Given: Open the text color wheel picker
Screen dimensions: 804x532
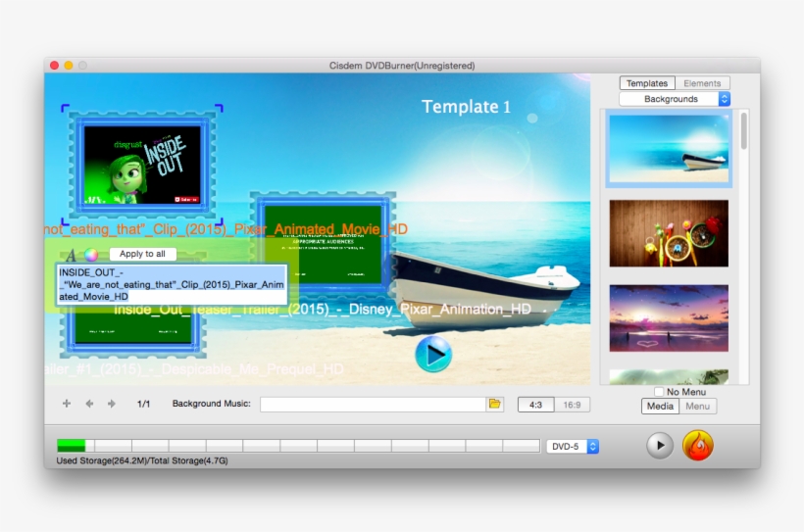Looking at the screenshot, I should [x=91, y=254].
